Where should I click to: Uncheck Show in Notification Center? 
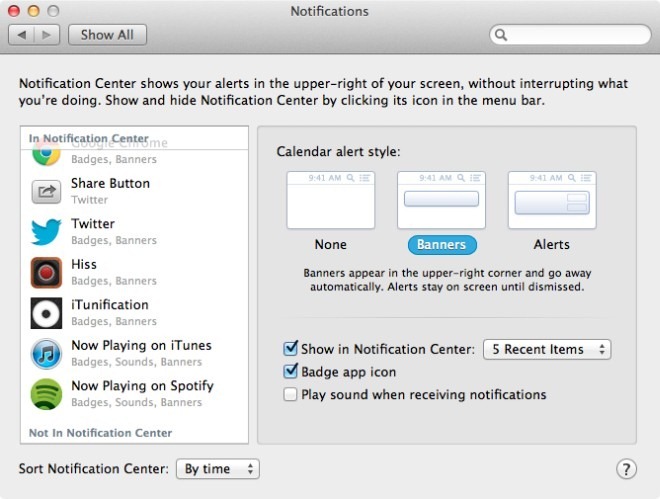tap(291, 348)
